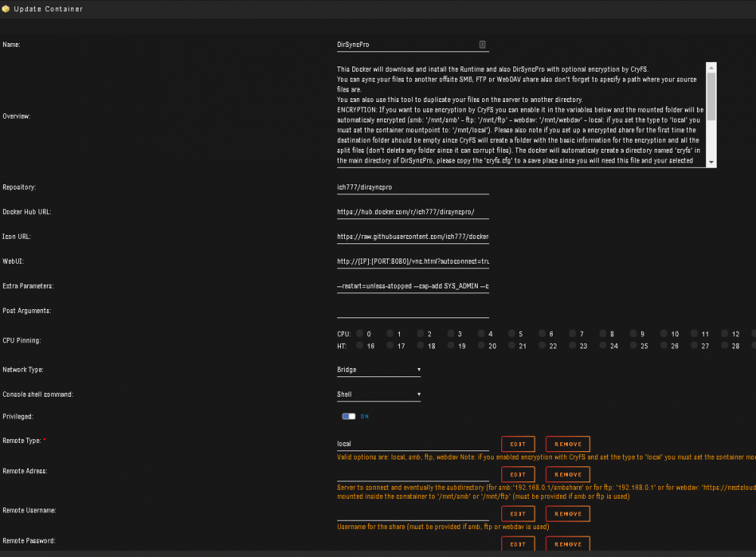
Task: Select HT core 16 pinning checkbox
Action: 360,345
